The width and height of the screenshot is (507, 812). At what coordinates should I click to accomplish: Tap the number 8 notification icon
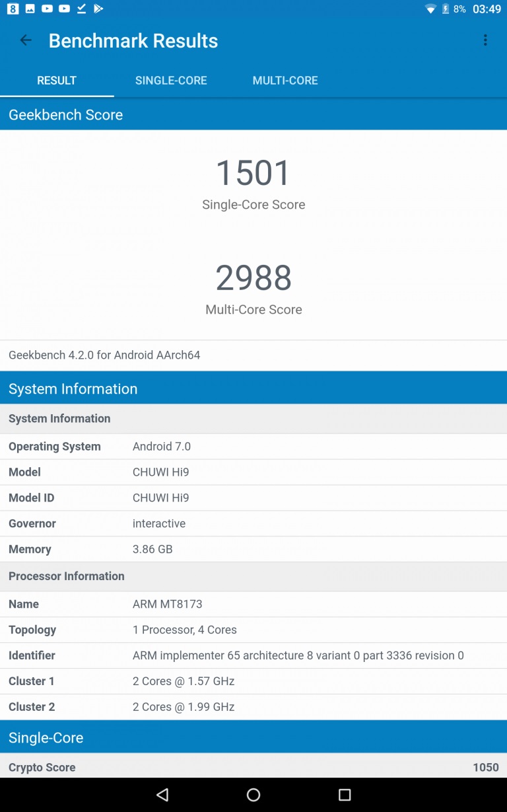13,9
